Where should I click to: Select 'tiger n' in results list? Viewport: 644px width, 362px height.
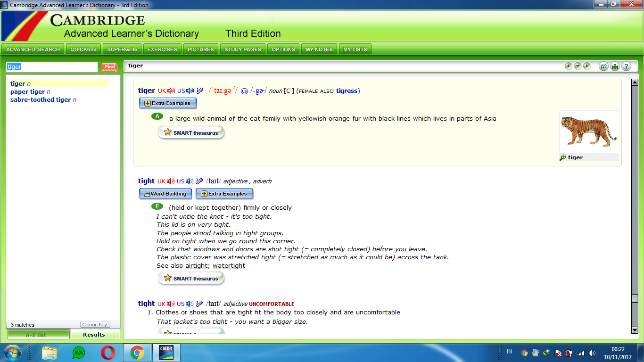click(59, 83)
